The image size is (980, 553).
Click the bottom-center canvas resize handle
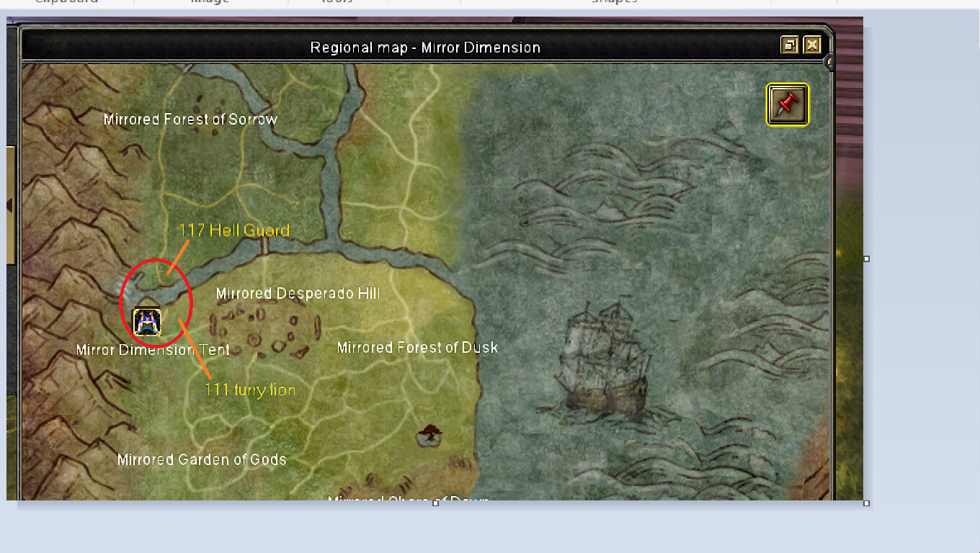tap(435, 503)
